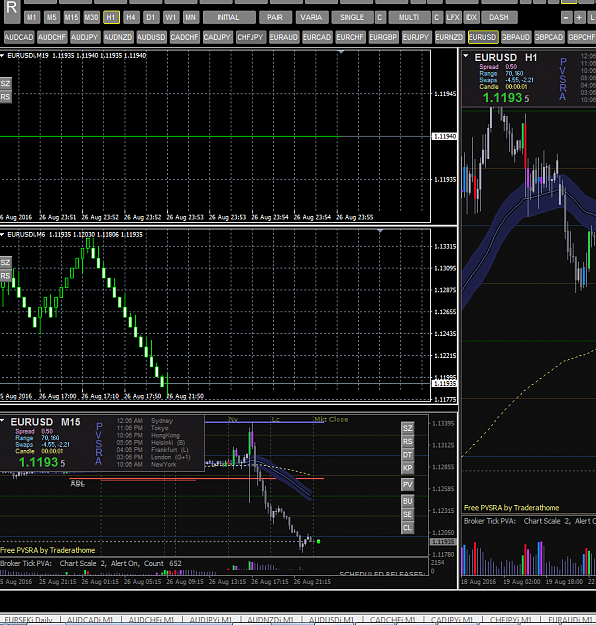
Task: Click the chart shift marker on M19 chart
Action: pos(341,52)
